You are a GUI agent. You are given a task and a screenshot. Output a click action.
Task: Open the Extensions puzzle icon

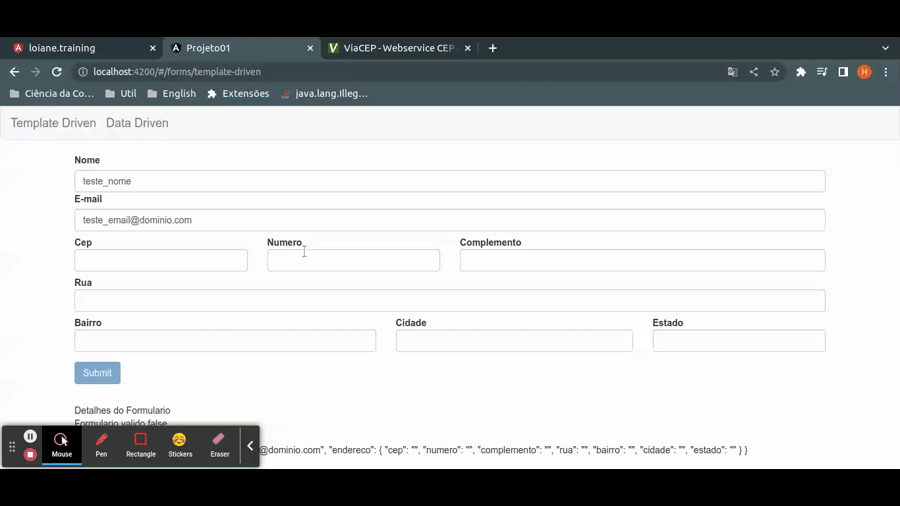click(801, 72)
